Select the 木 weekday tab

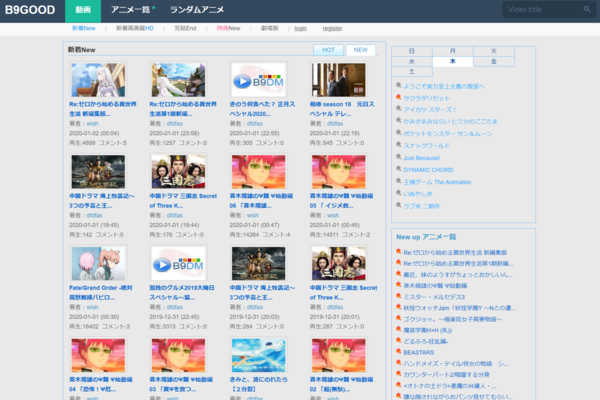pyautogui.click(x=453, y=61)
